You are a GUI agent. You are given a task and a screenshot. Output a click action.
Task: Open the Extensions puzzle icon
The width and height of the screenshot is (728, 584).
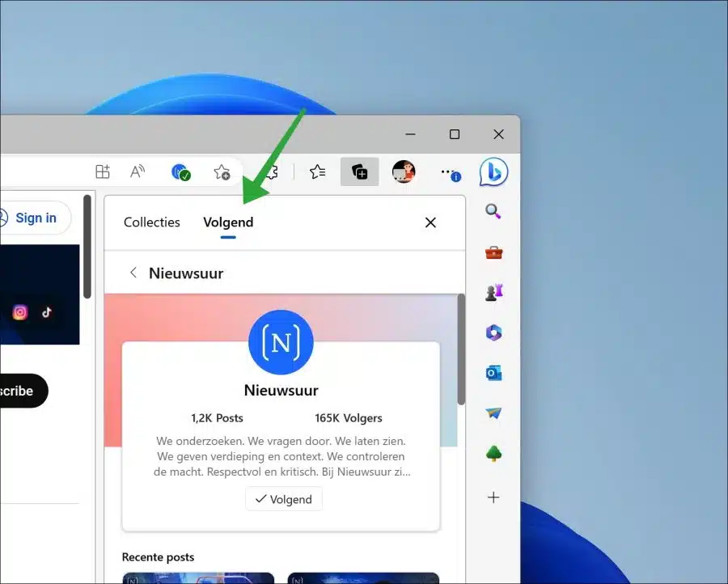(272, 172)
